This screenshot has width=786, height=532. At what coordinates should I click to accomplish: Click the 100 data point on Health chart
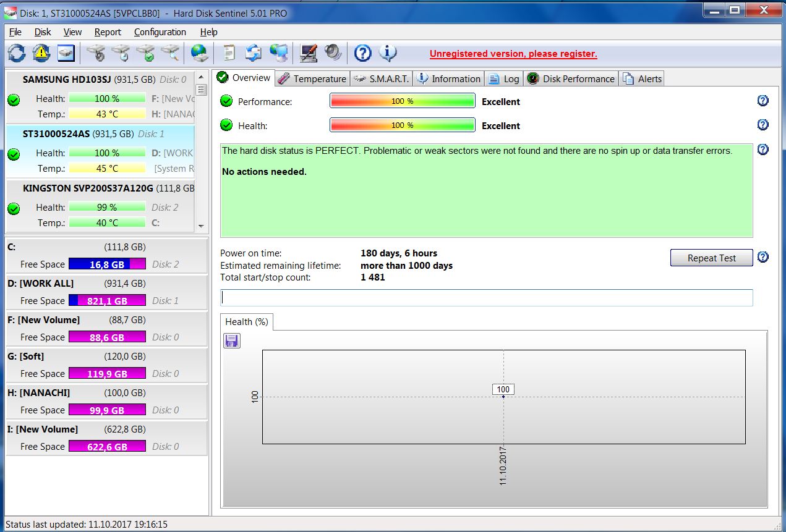click(503, 396)
